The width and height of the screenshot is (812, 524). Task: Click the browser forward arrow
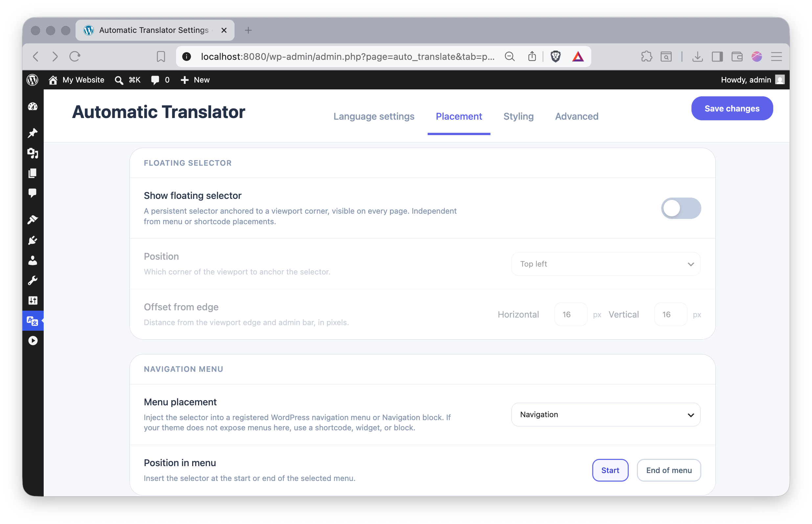55,57
